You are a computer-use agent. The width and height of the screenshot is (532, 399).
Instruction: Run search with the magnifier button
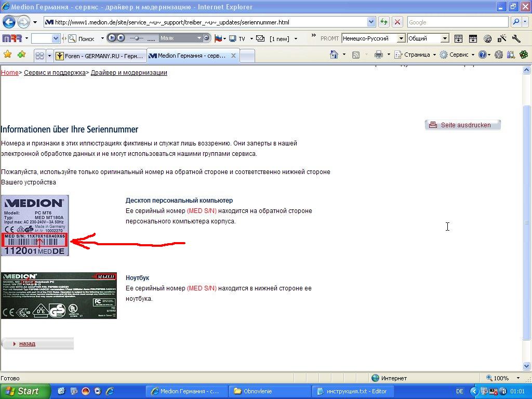point(516,22)
